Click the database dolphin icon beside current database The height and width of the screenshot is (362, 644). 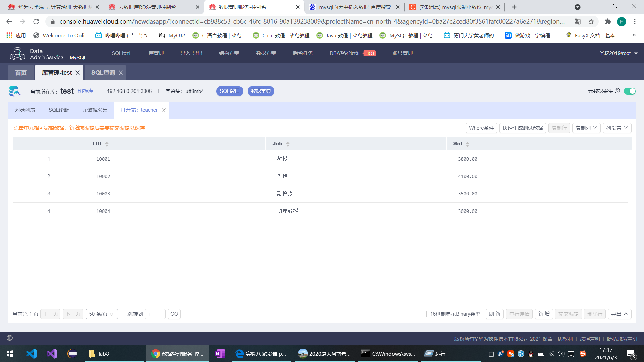[15, 91]
